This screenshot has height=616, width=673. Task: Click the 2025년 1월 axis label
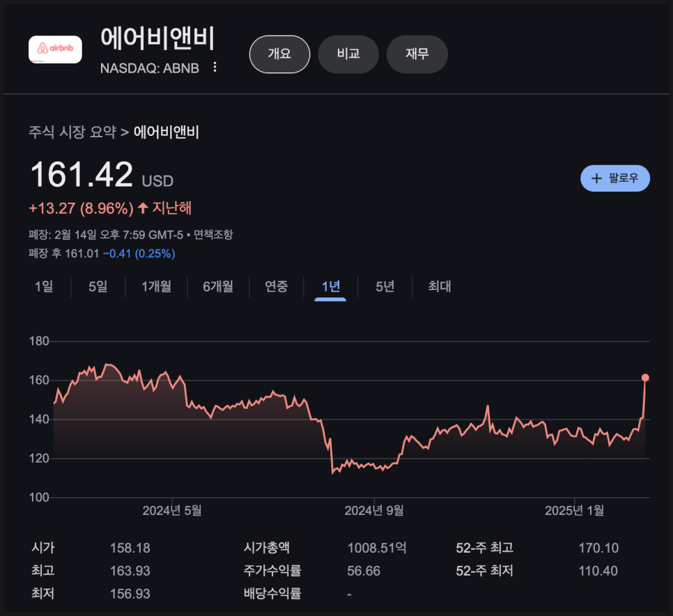574,510
